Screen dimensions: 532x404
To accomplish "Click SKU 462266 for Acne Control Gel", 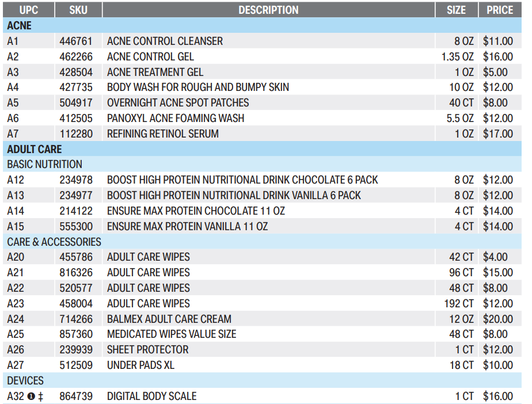I will point(75,56).
